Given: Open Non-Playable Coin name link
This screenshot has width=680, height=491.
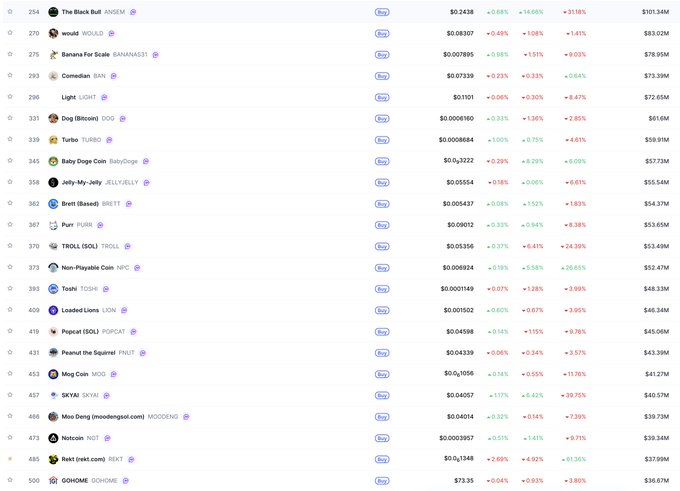Looking at the screenshot, I should tap(88, 268).
